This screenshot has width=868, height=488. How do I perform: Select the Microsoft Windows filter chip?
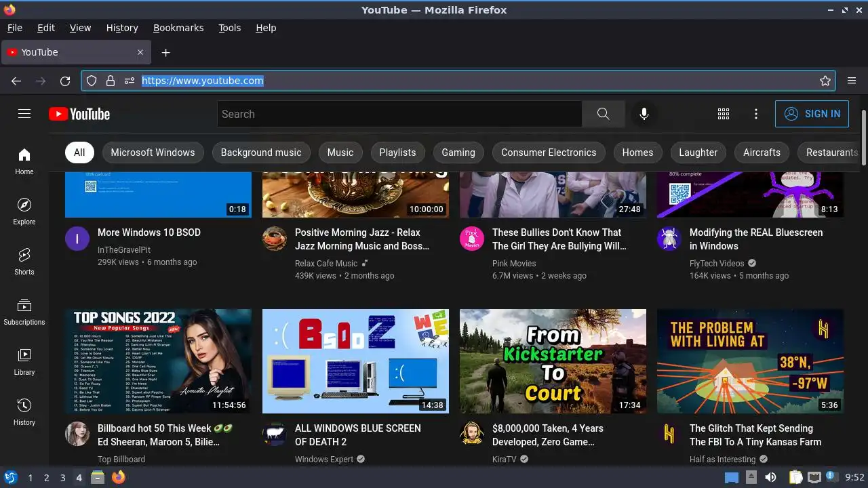(x=153, y=152)
